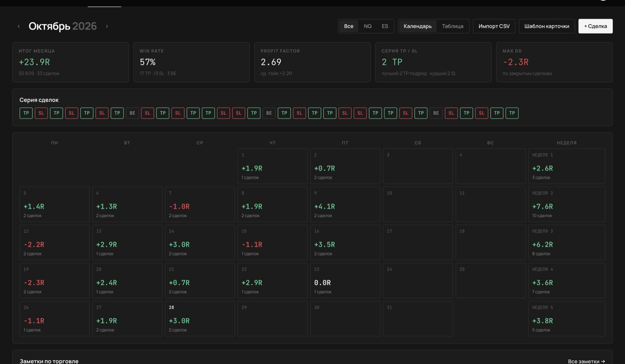Open October 19 day cell with -2.3R

(x=55, y=281)
